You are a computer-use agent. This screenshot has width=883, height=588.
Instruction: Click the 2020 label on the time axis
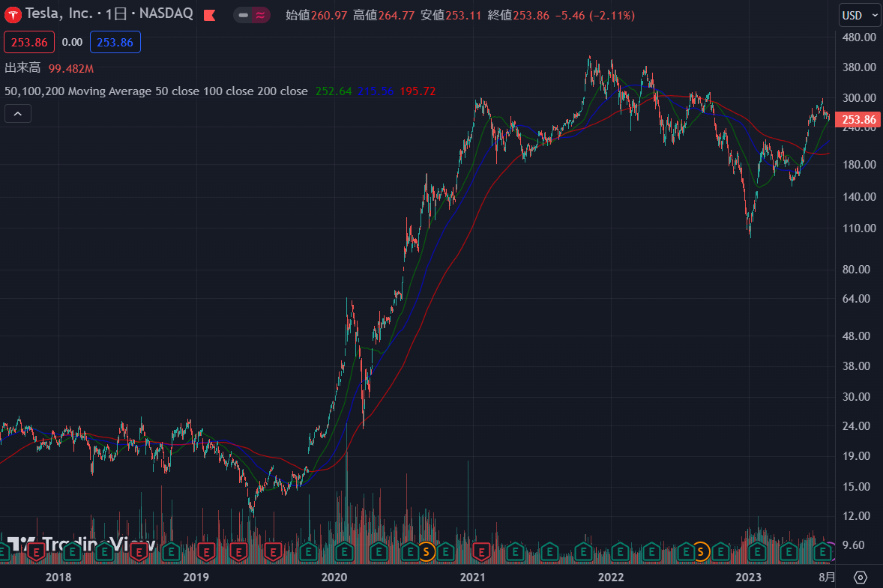pos(334,578)
